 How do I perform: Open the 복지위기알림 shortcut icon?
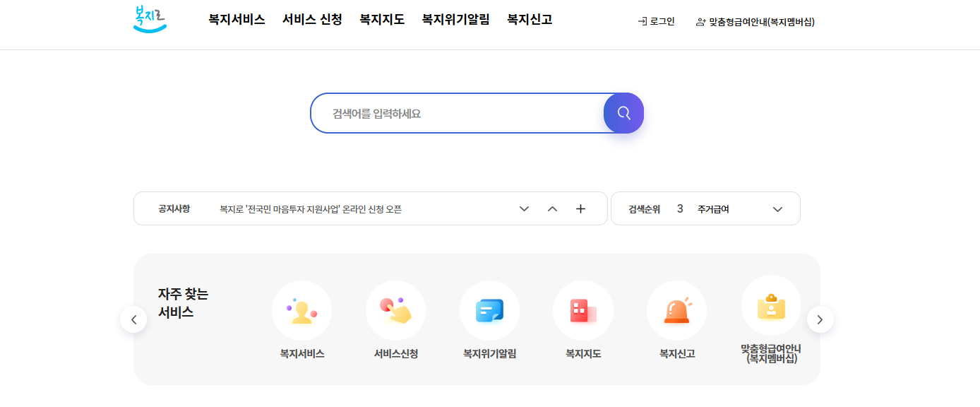489,311
